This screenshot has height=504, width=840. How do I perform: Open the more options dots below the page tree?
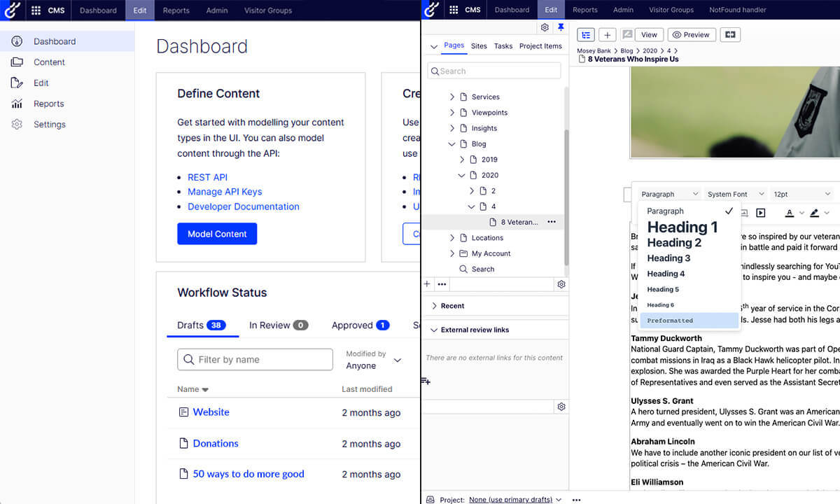(x=442, y=284)
